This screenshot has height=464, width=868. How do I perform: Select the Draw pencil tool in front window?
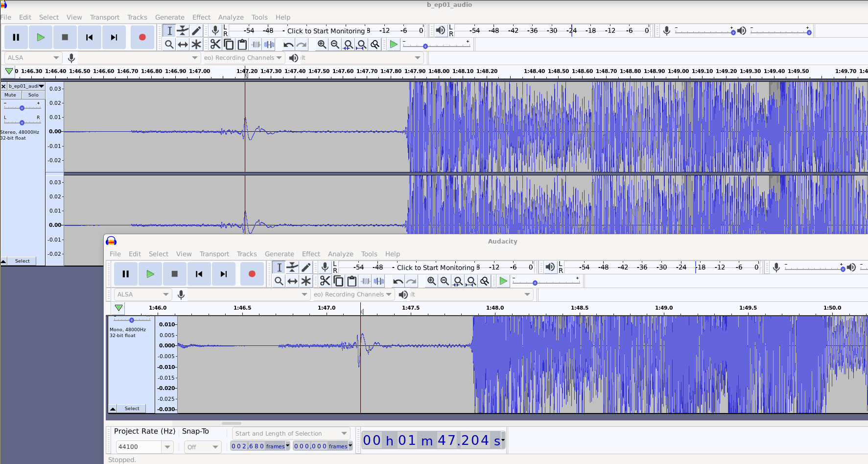(306, 267)
